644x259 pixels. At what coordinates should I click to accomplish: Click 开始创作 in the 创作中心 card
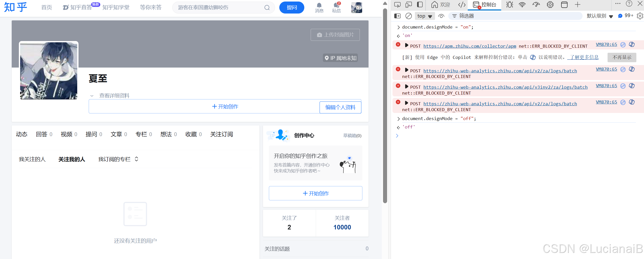pos(316,193)
